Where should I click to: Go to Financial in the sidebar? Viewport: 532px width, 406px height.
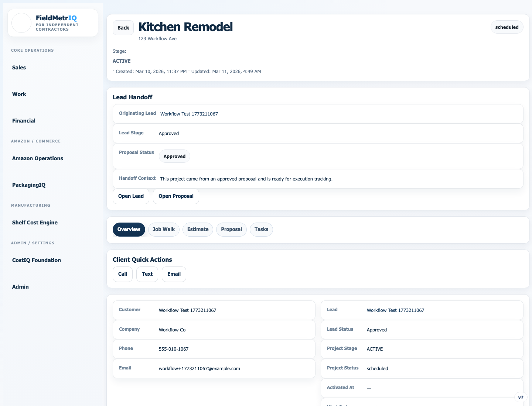point(24,121)
